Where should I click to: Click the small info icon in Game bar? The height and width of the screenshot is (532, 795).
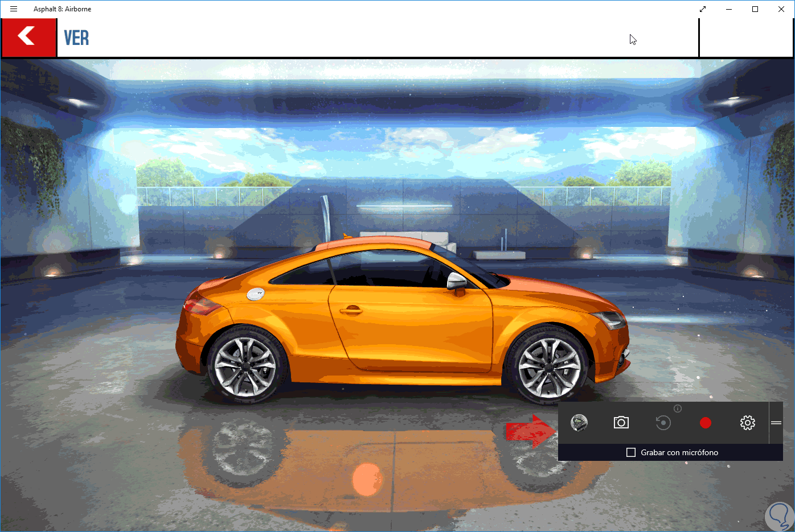pyautogui.click(x=678, y=409)
